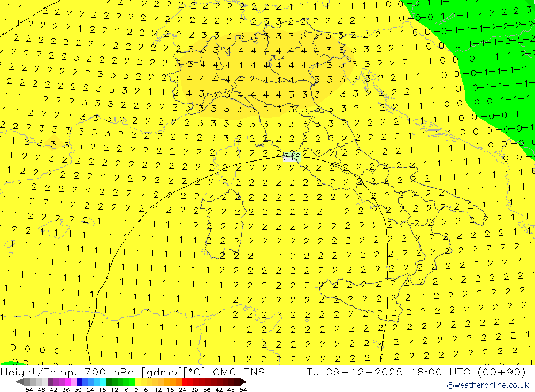
Task: Click the left gray arrow end of the color scale
Action: pyautogui.click(x=19, y=382)
